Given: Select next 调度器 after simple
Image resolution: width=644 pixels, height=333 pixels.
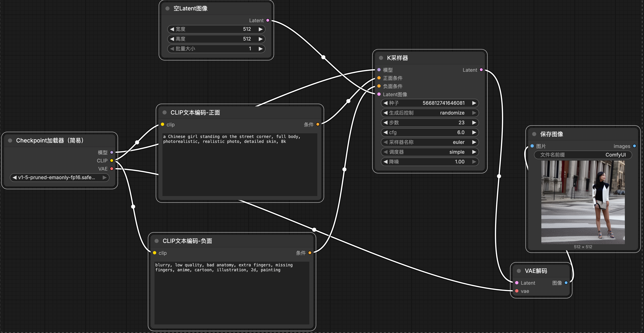Looking at the screenshot, I should (x=474, y=152).
